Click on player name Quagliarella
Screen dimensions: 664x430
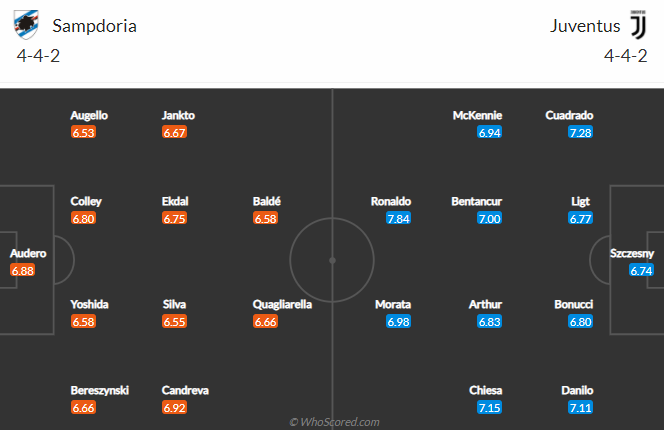pyautogui.click(x=282, y=305)
